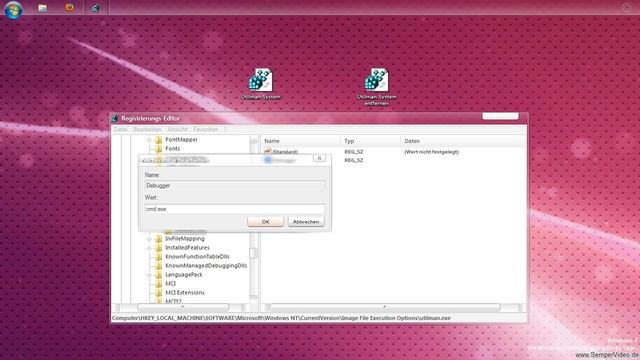Select the KnownManagedDebuggingDlls tree item
The image size is (640, 360).
pos(206,265)
